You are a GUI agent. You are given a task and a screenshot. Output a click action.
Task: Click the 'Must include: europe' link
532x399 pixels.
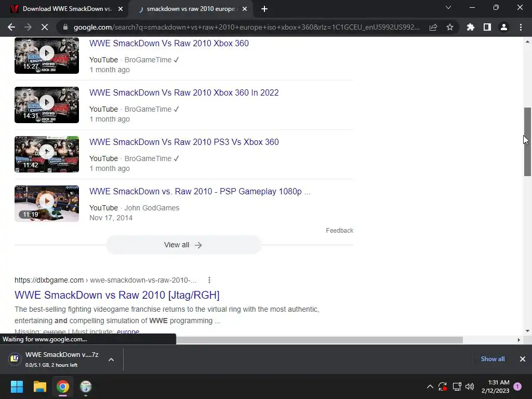point(128,331)
